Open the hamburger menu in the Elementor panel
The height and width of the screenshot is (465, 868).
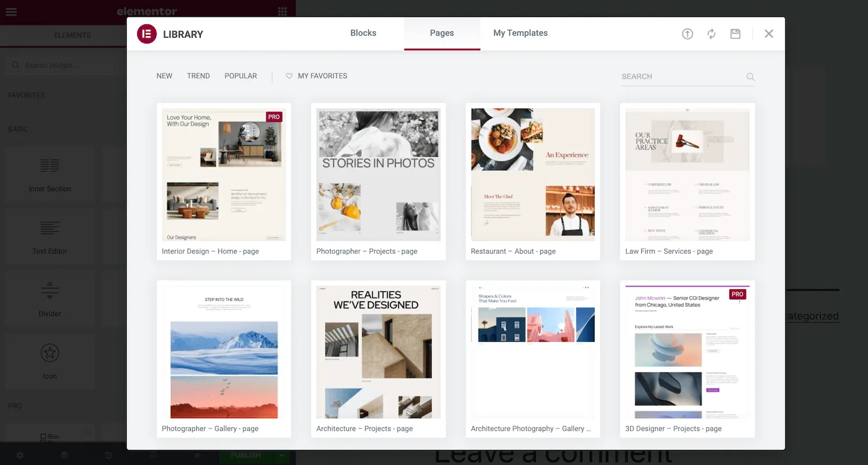pyautogui.click(x=11, y=12)
